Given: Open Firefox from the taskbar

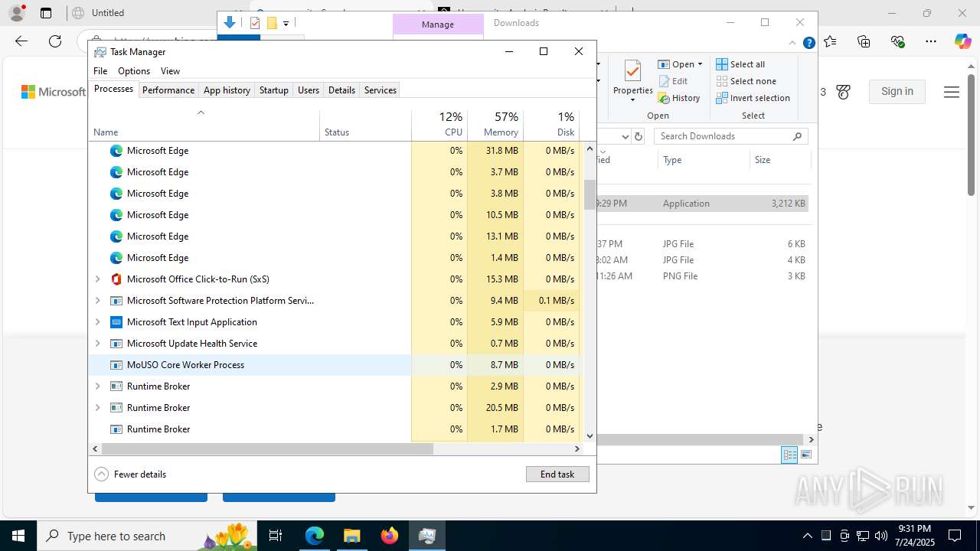Looking at the screenshot, I should click(390, 536).
